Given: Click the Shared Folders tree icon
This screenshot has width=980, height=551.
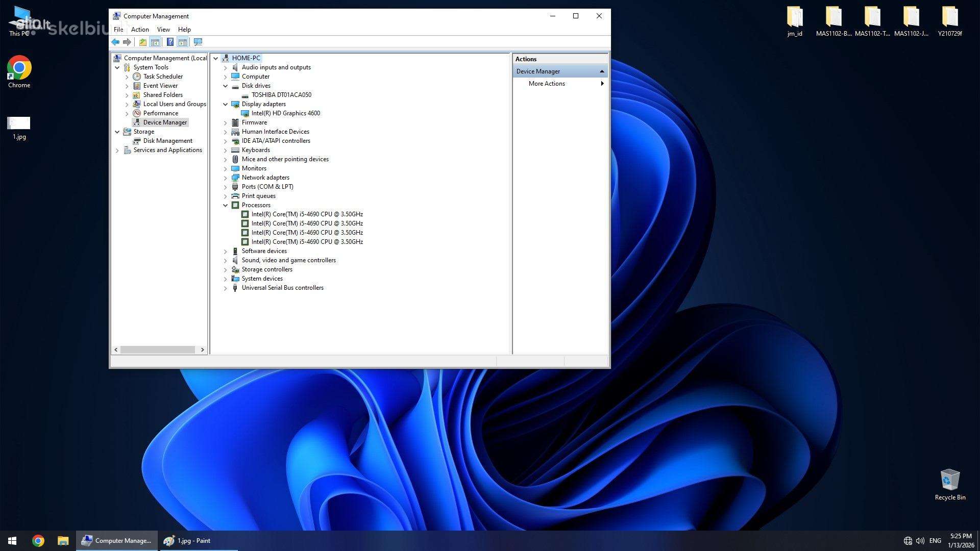Looking at the screenshot, I should tap(137, 95).
